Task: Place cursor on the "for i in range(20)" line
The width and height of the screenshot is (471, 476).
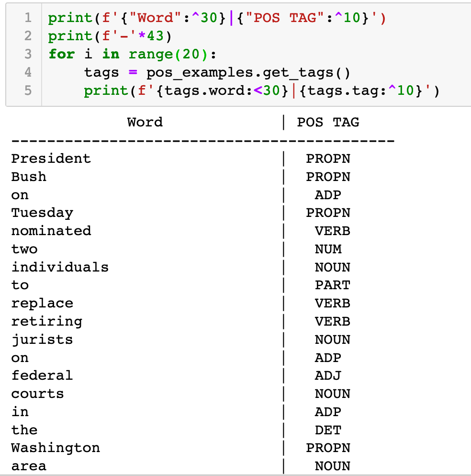Action: [132, 54]
